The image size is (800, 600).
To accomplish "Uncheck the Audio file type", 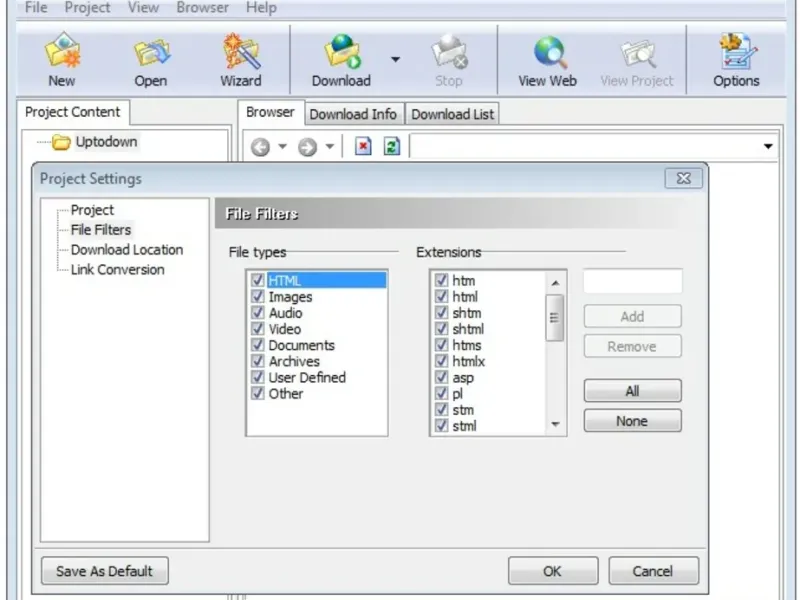I will [258, 313].
